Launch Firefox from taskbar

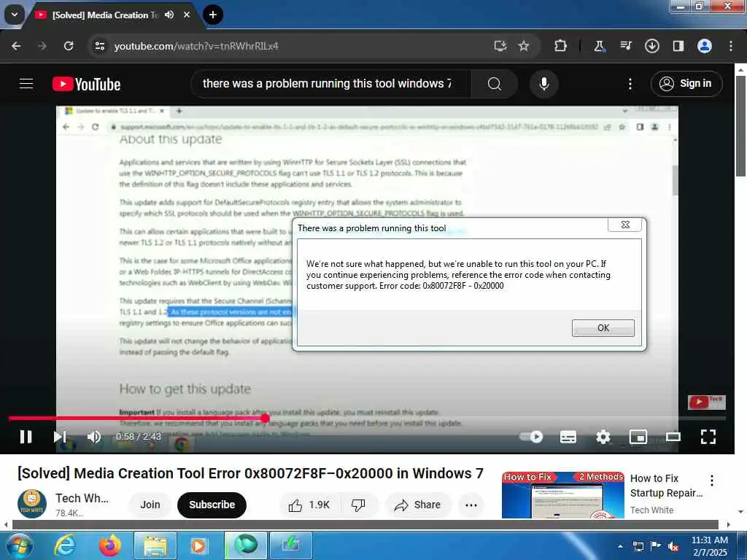[110, 545]
